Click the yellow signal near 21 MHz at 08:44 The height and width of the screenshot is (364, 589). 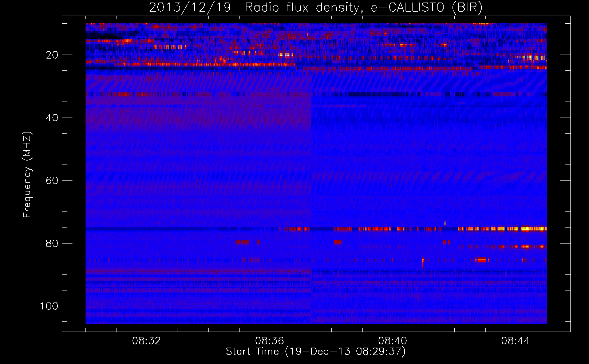530,57
